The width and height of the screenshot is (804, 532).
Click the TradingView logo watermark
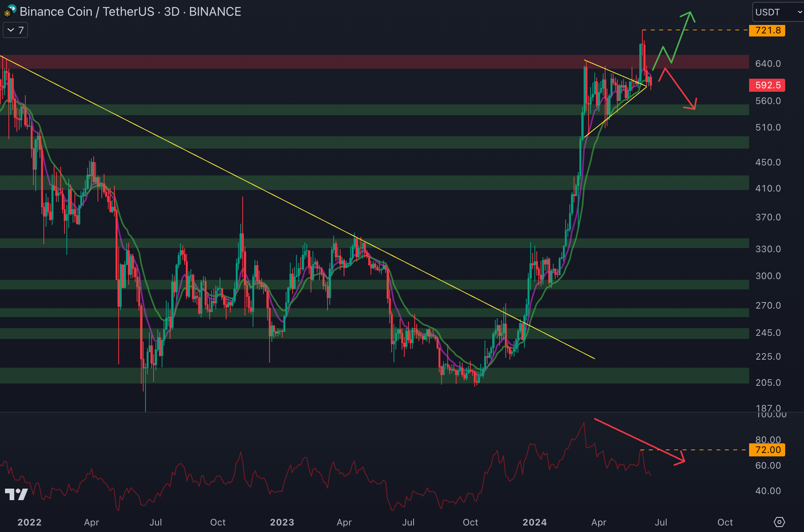coord(16,494)
